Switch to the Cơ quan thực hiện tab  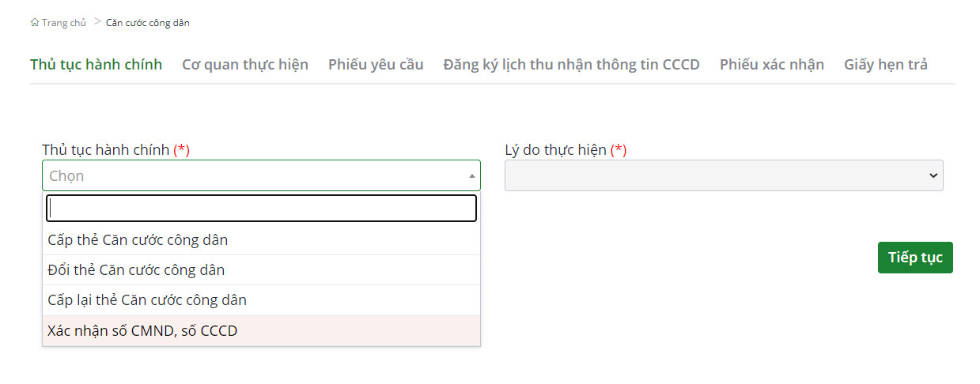(x=245, y=65)
